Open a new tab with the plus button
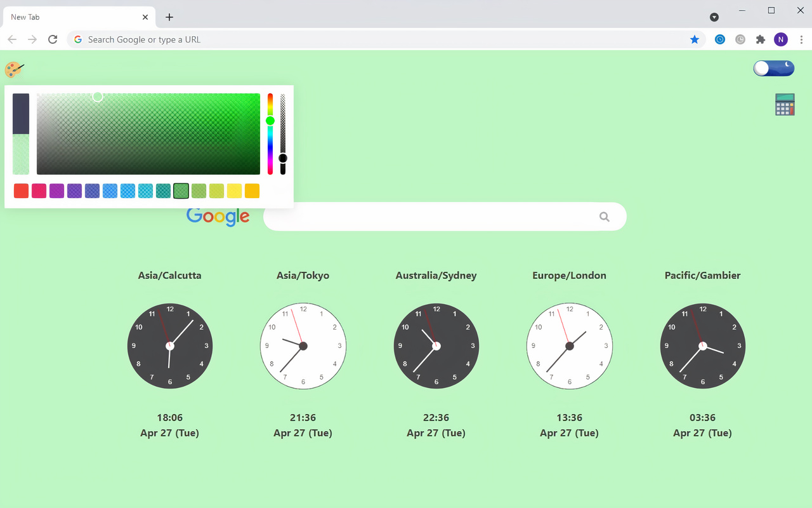The image size is (812, 508). tap(169, 17)
